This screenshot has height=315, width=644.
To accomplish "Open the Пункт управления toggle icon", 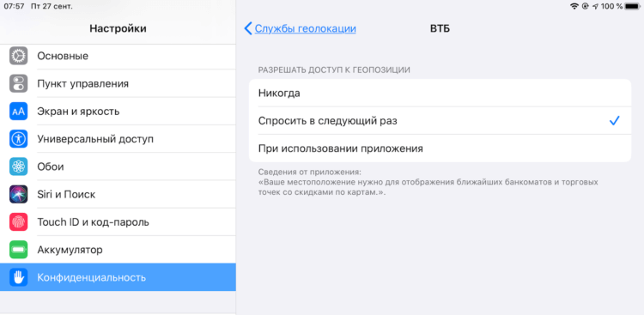I will (19, 84).
